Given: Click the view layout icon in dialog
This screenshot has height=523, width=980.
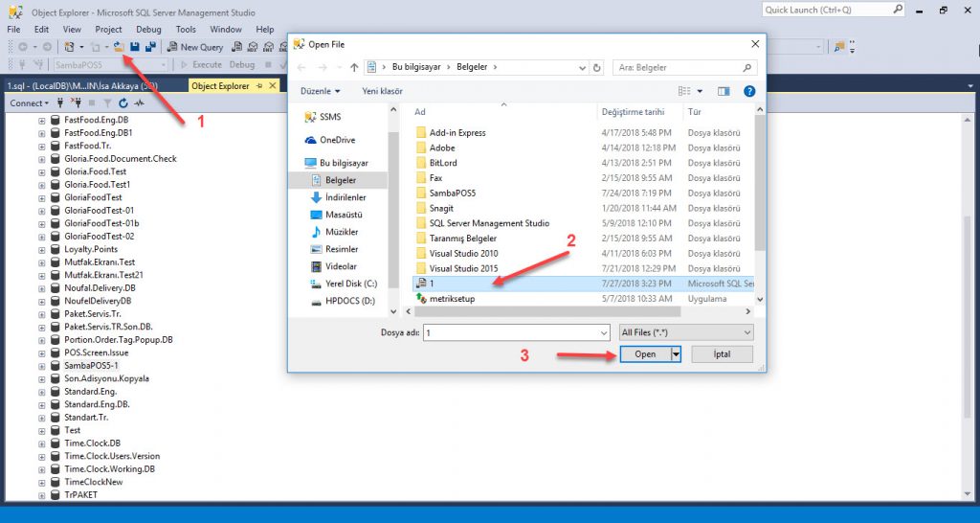Looking at the screenshot, I should click(x=685, y=91).
